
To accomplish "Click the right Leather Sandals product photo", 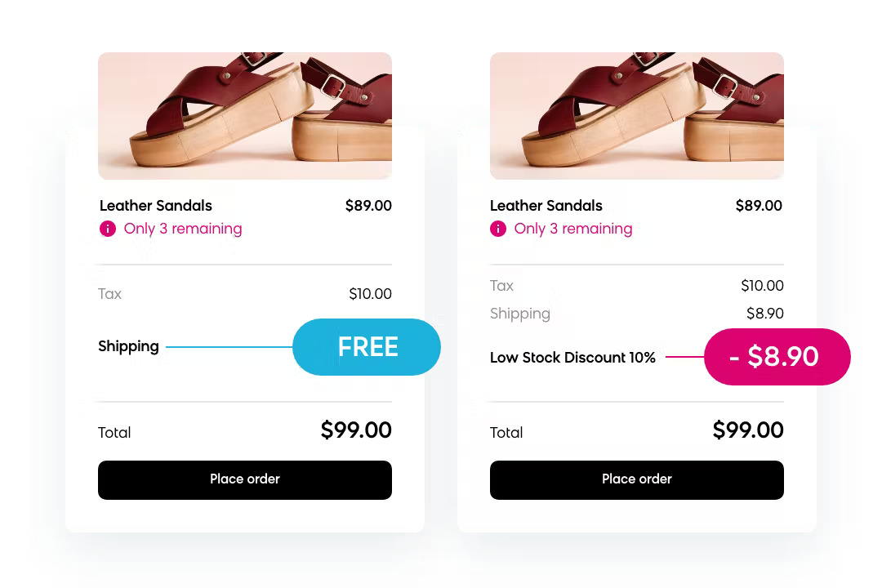I will [637, 114].
